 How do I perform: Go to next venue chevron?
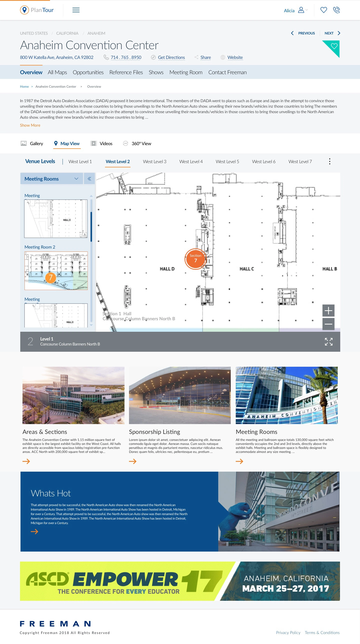coord(339,33)
